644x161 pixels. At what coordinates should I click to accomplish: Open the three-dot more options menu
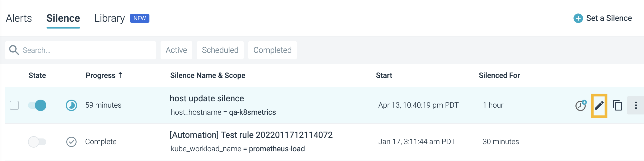click(636, 105)
